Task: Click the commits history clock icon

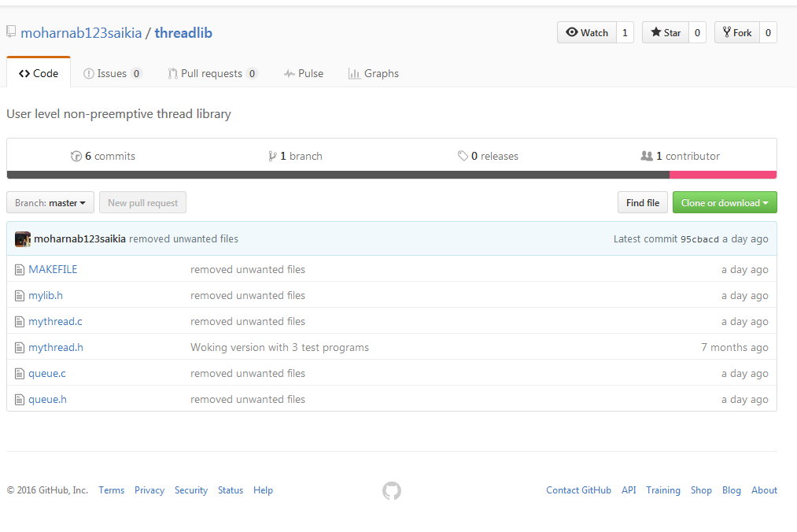Action: pos(76,156)
